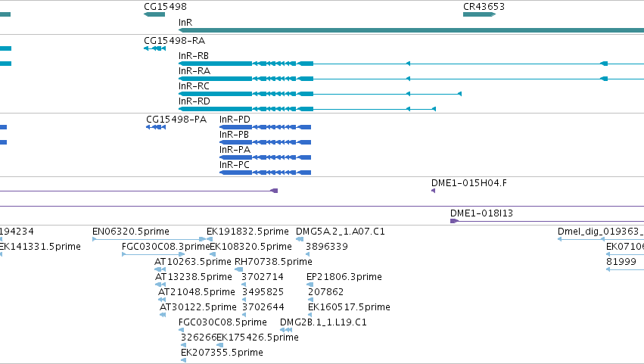Click EST AT21048.5prime
The width and height of the screenshot is (644, 364).
coord(197,293)
